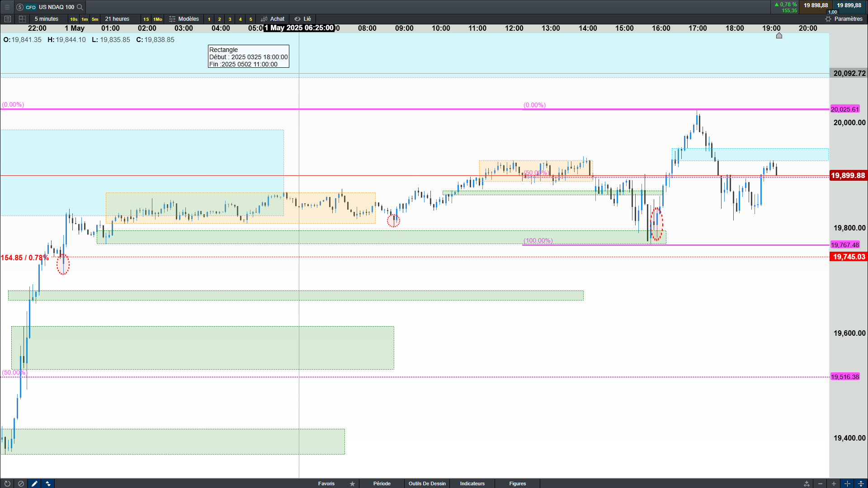Screen dimensions: 868x488
Task: Click the favorites star icon
Action: [352, 483]
